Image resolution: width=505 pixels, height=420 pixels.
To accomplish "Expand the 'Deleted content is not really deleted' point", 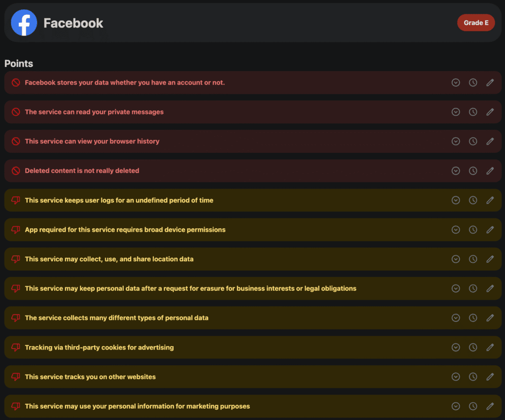I will click(456, 171).
